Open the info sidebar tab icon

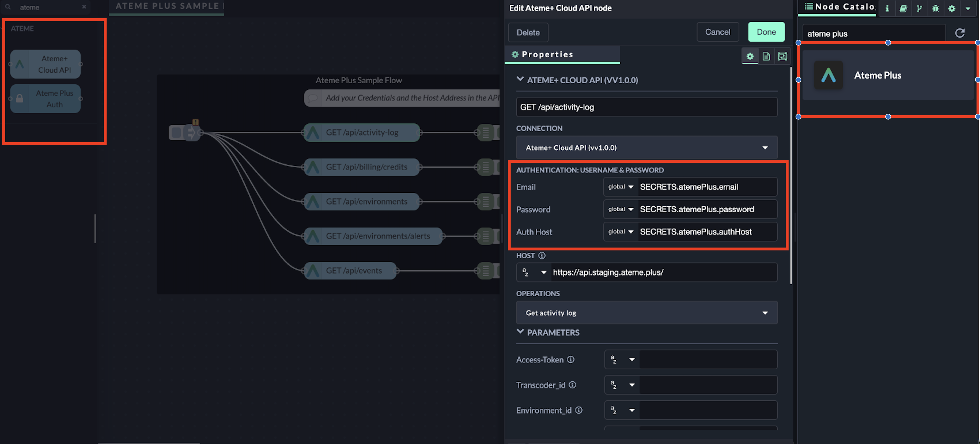pos(887,8)
